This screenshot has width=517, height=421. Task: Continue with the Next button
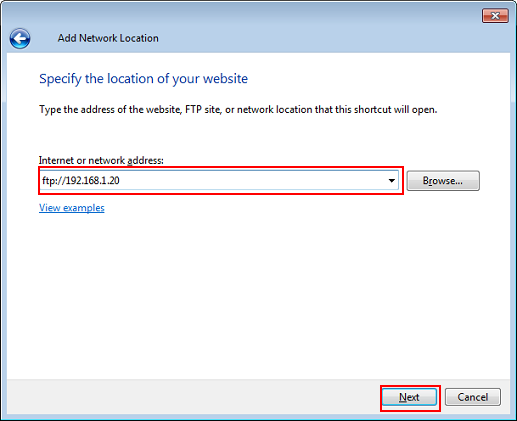pyautogui.click(x=409, y=397)
